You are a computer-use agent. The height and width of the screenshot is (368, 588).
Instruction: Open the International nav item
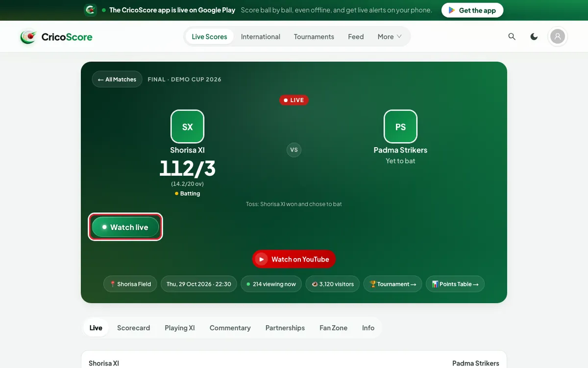[x=261, y=37]
